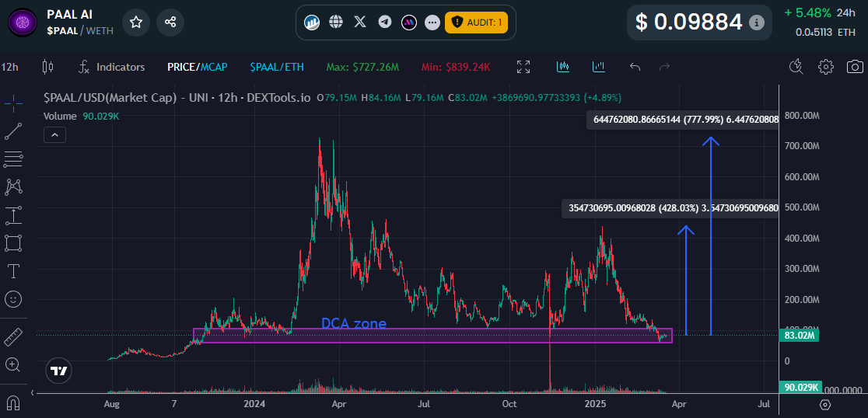Click the + 5.48% 24h change
Viewport: 868px width, 418px height.
(x=821, y=12)
